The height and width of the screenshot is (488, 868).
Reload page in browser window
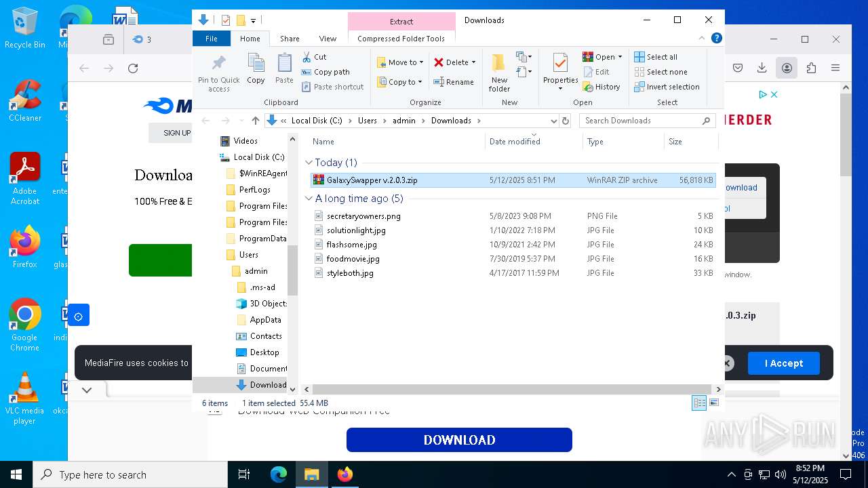point(133,68)
